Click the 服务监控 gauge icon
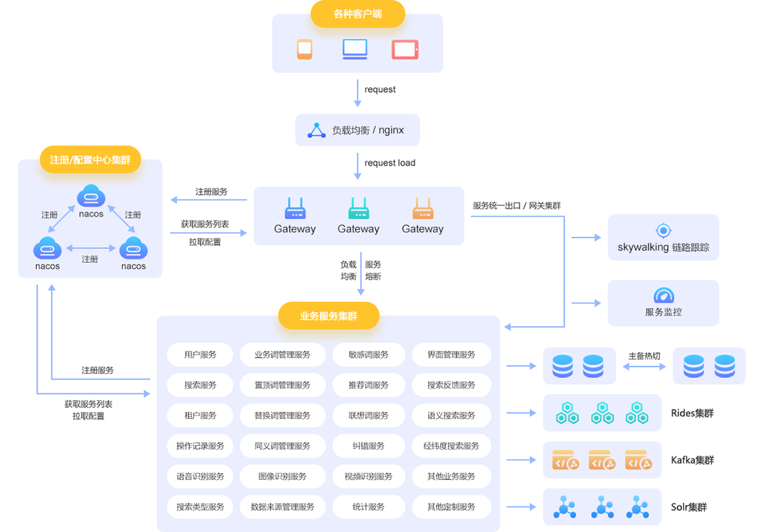This screenshot has width=763, height=532. 663,295
